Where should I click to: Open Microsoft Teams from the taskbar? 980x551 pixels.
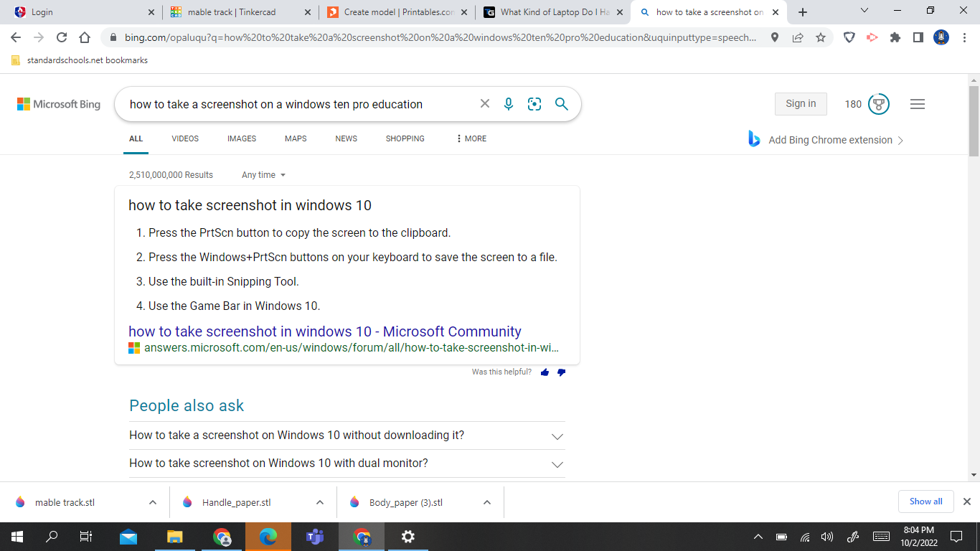coord(315,537)
